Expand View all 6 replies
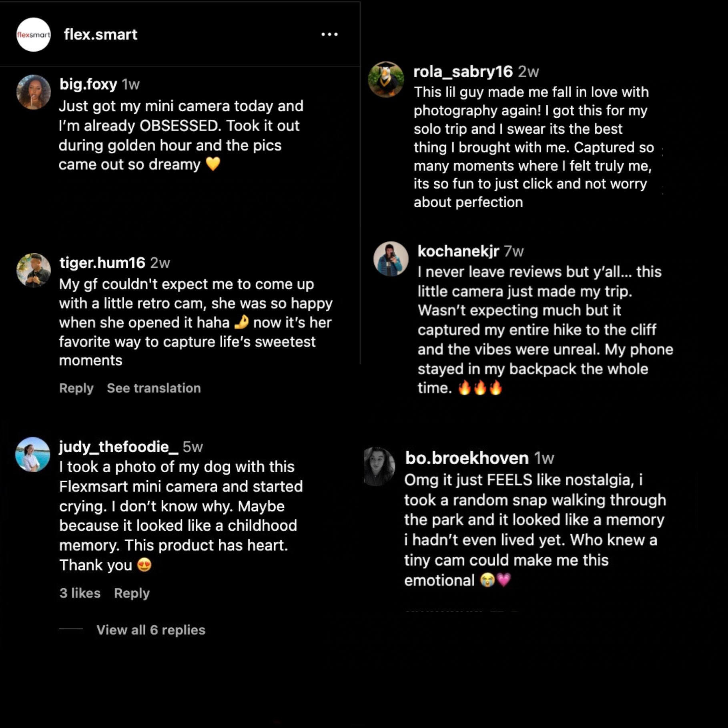Screen dimensions: 728x728 (x=150, y=630)
